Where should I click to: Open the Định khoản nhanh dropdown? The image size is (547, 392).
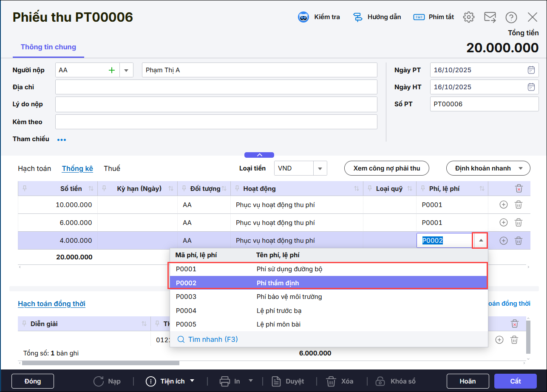point(521,168)
